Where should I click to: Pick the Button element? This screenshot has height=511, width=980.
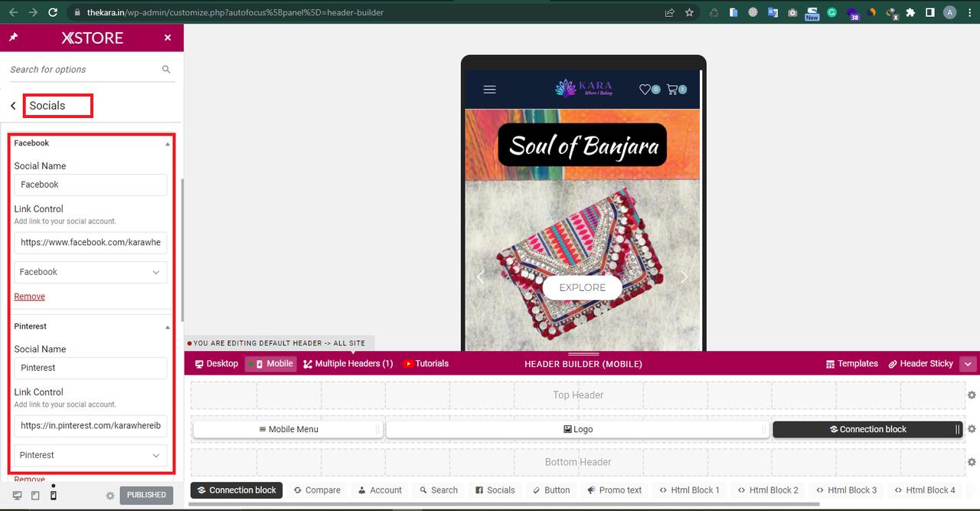550,490
